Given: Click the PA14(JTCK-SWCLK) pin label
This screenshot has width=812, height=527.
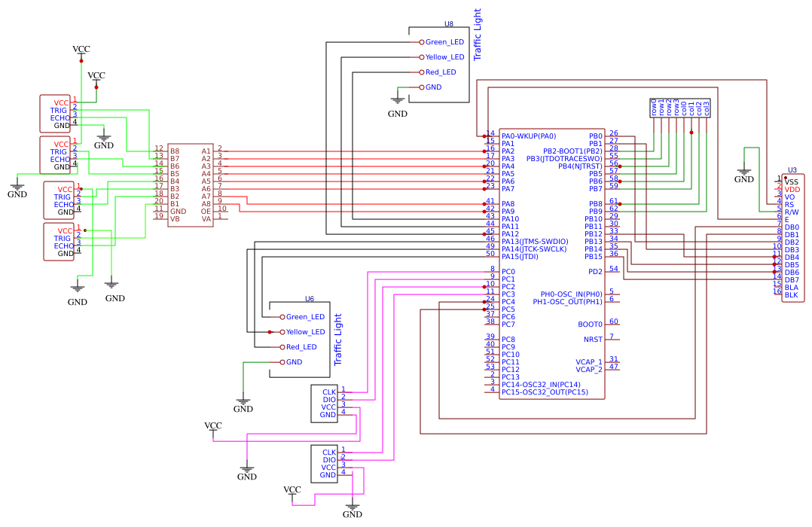Looking at the screenshot, I should [x=535, y=249].
